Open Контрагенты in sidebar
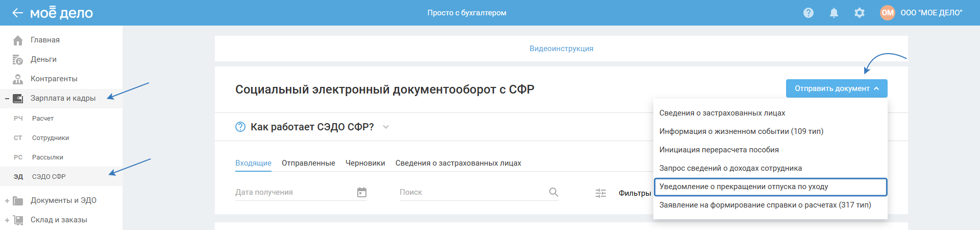Image resolution: width=980 pixels, height=230 pixels. (54, 79)
